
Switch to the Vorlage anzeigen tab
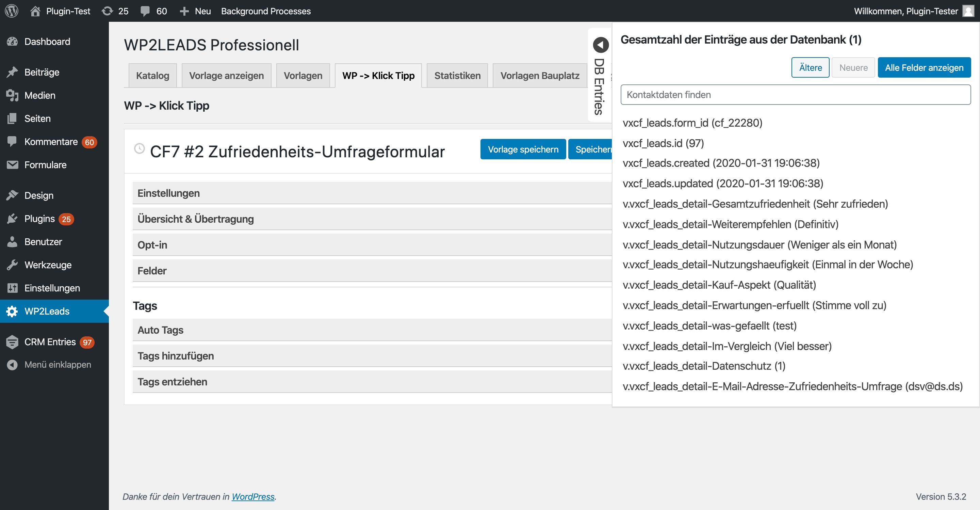point(226,75)
